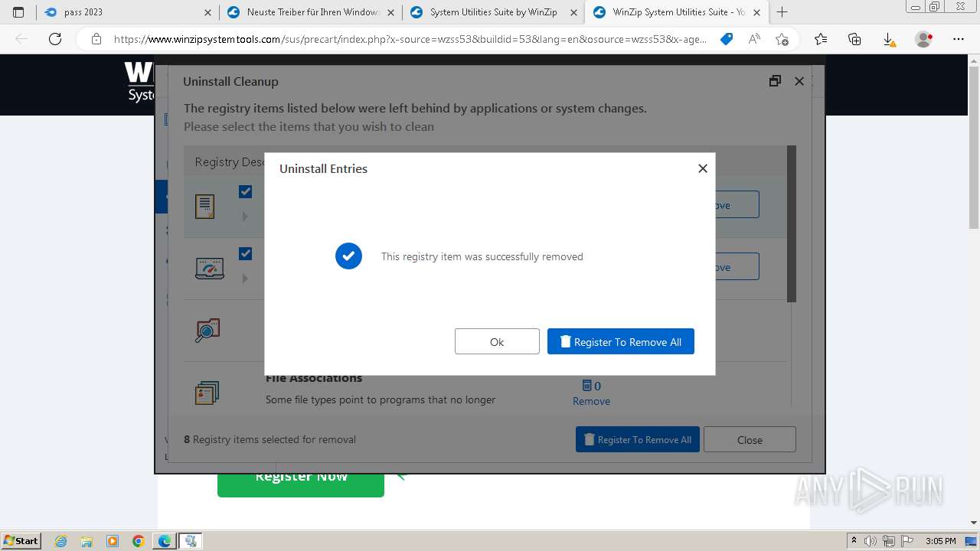
Task: Click the browser profile avatar
Action: pyautogui.click(x=924, y=39)
